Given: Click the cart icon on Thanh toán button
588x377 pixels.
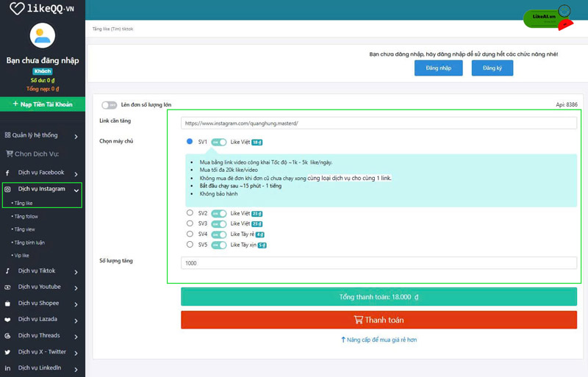Looking at the screenshot, I should [x=359, y=320].
